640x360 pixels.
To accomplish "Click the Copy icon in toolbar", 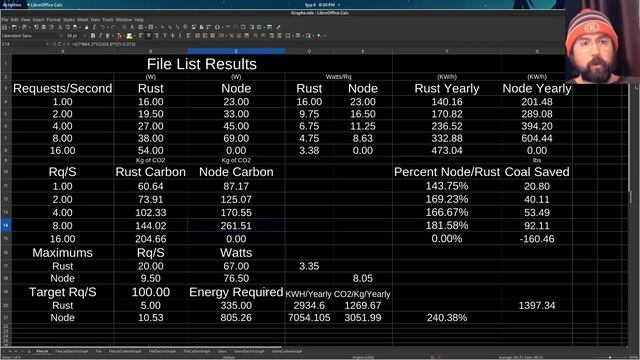I will pos(67,27).
